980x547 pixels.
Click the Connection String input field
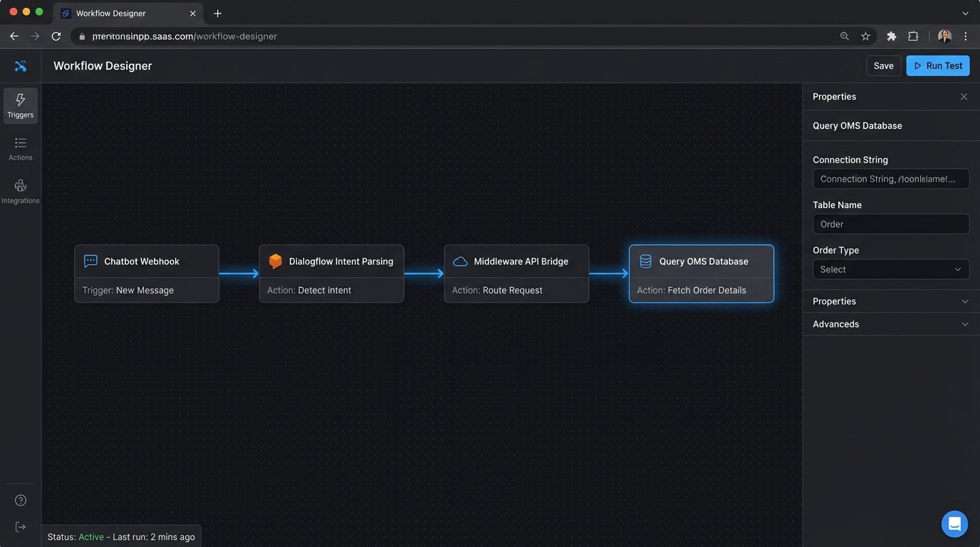pyautogui.click(x=890, y=179)
